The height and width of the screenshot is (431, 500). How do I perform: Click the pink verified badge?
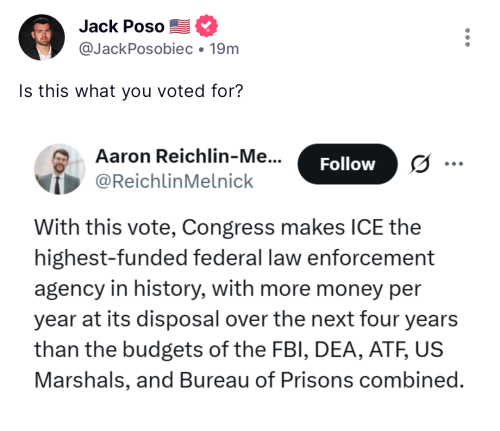click(x=206, y=26)
